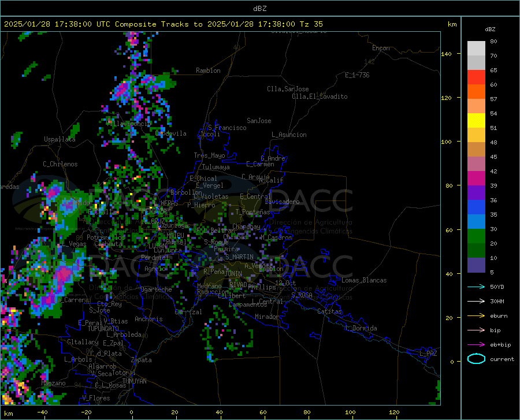Pick the 60 dBZ orange swatch

tap(476, 92)
